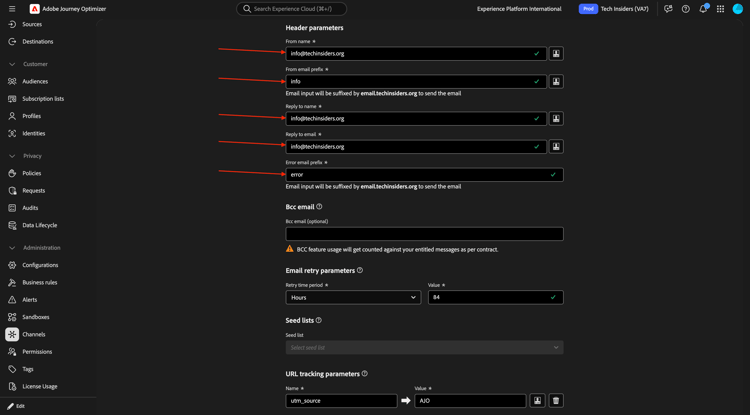Click the Error email prefix field
Viewport: 750px width, 415px height.
pyautogui.click(x=424, y=175)
